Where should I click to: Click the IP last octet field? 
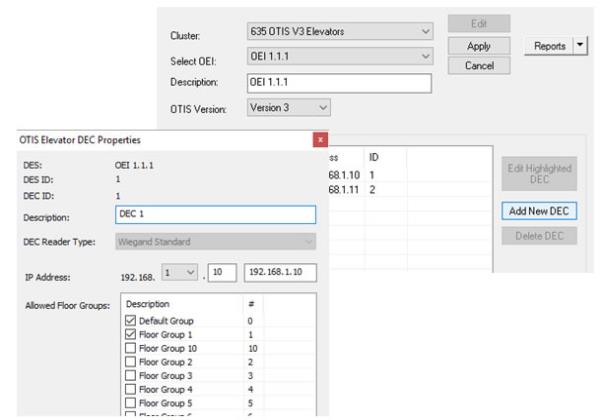(x=222, y=272)
